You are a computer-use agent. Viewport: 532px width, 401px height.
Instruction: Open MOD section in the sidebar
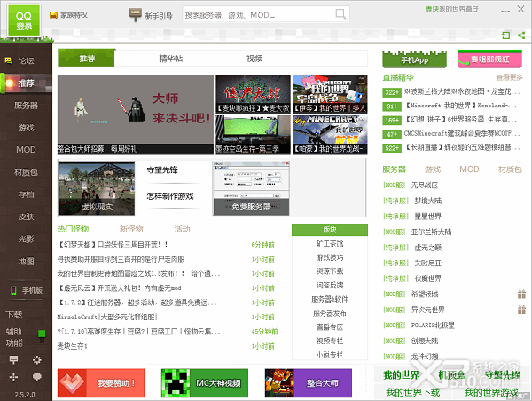coord(26,150)
